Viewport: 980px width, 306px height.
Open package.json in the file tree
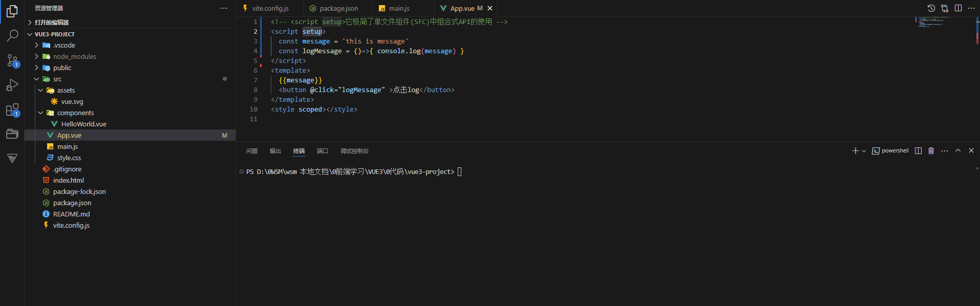coord(130,203)
